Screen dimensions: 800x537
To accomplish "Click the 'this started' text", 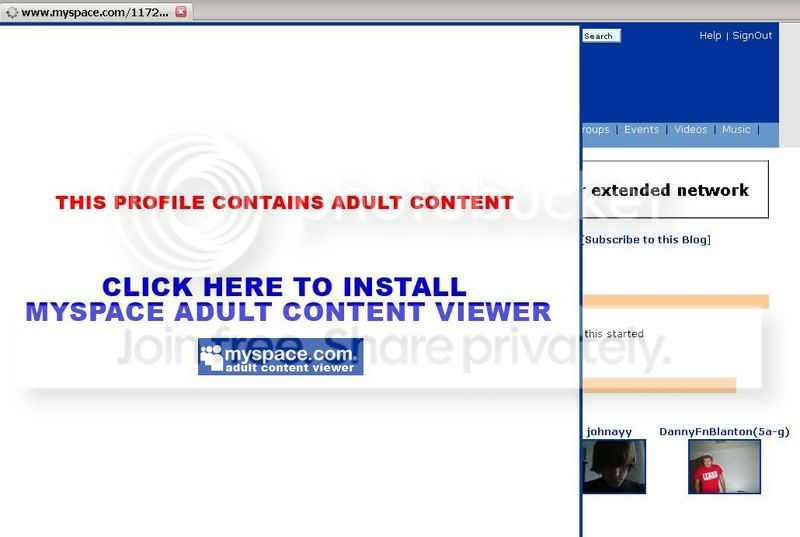I will 614,334.
